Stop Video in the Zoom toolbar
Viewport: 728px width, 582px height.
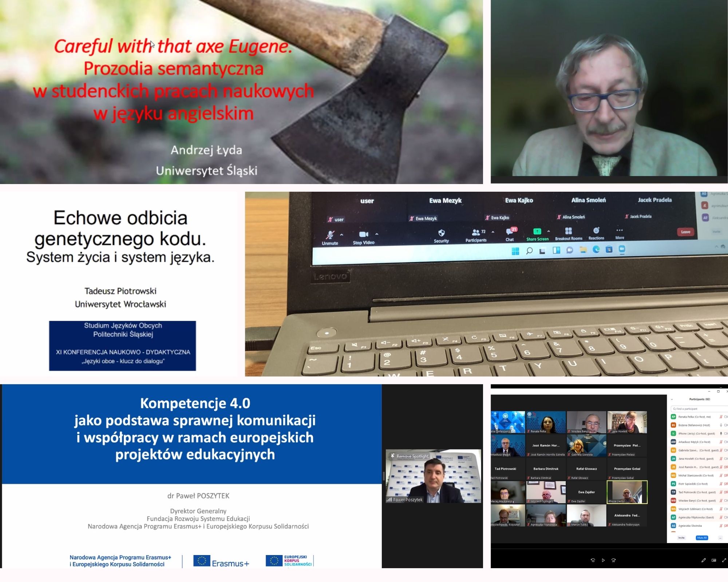point(364,238)
